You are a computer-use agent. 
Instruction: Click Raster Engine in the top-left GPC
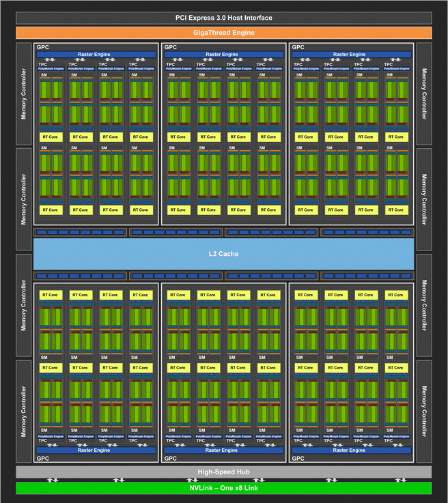click(96, 55)
